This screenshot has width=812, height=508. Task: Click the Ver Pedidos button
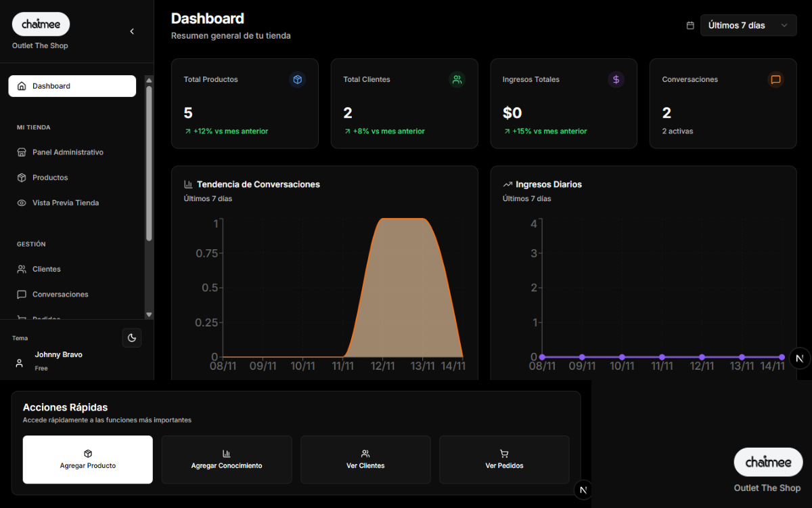[504, 460]
